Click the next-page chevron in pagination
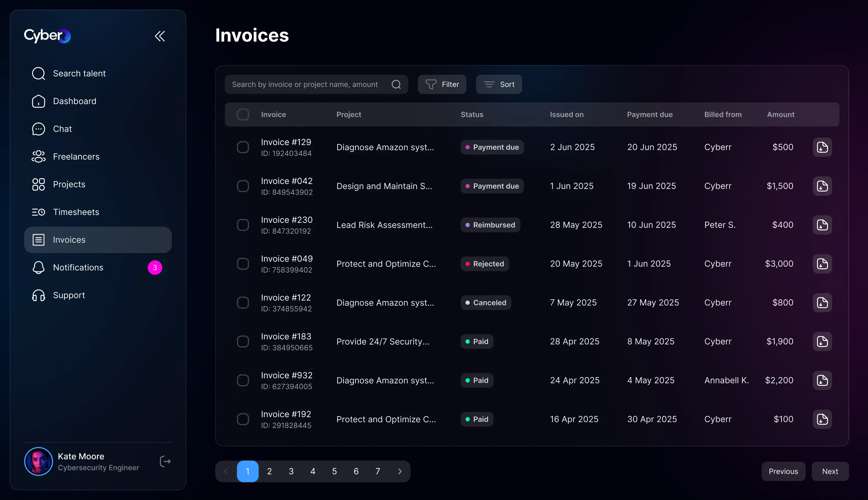868x500 pixels. 399,471
